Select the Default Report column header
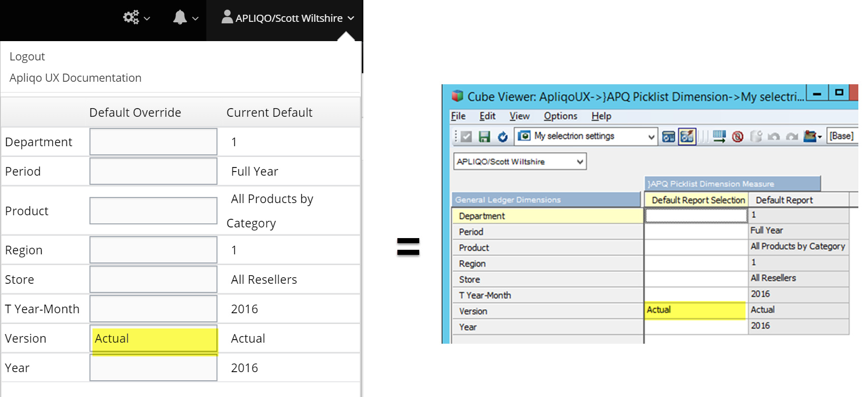868x397 pixels. [799, 200]
